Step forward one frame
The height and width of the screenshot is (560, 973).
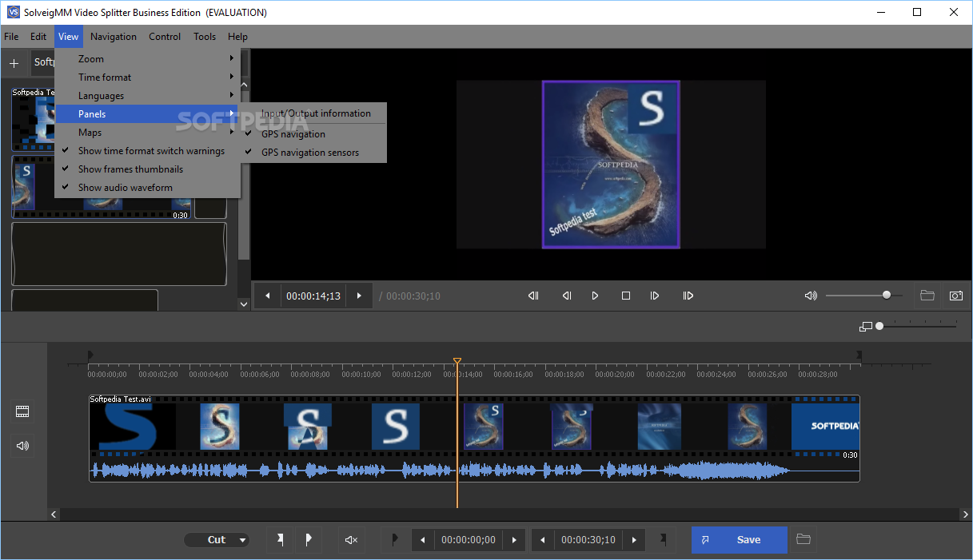point(655,296)
